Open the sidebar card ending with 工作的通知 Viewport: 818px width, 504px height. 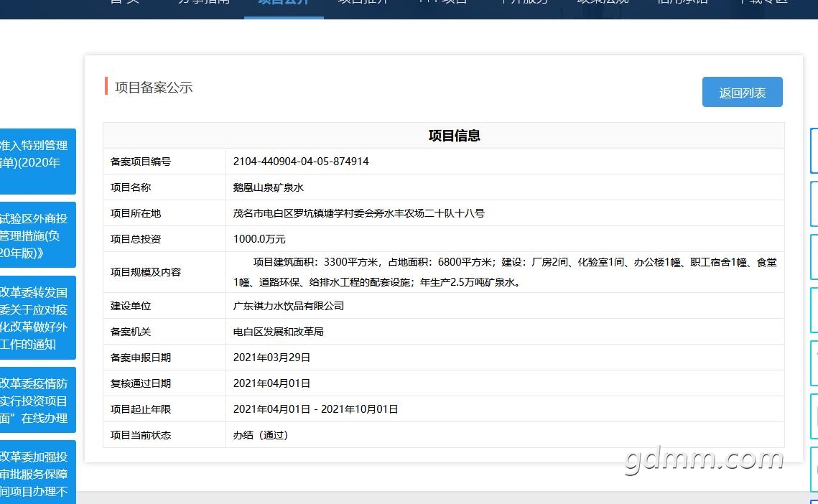coord(37,318)
